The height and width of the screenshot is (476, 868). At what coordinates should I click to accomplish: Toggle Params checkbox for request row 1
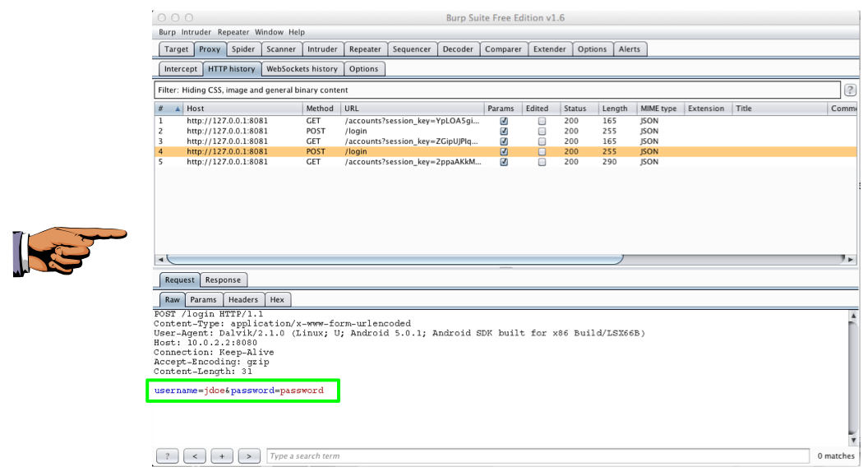504,121
